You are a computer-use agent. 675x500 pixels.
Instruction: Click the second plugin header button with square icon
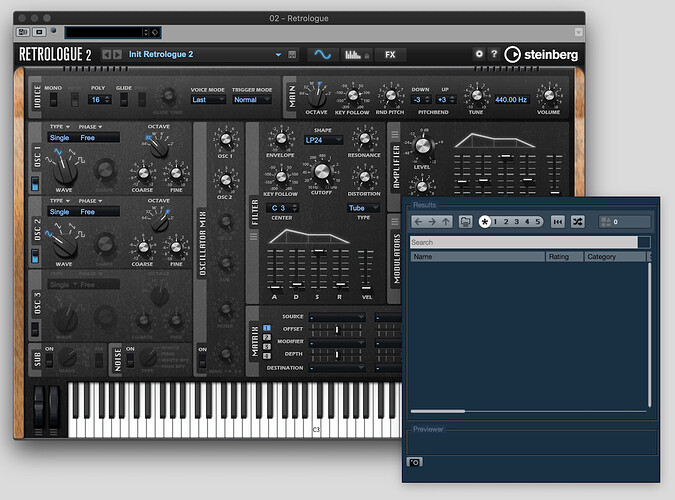(x=39, y=32)
